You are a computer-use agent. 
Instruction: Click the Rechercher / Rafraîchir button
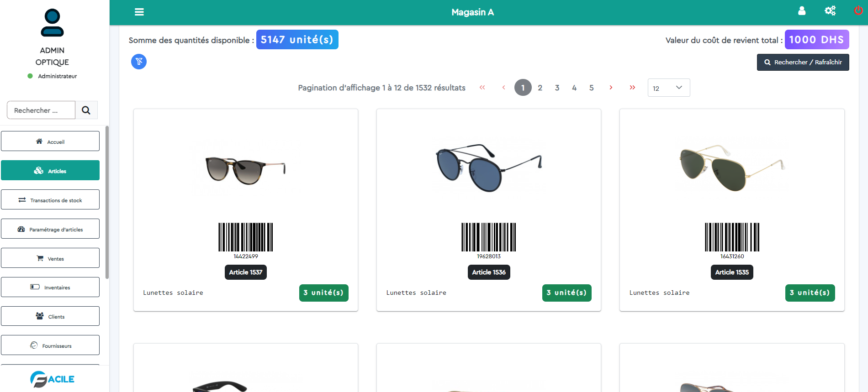803,62
